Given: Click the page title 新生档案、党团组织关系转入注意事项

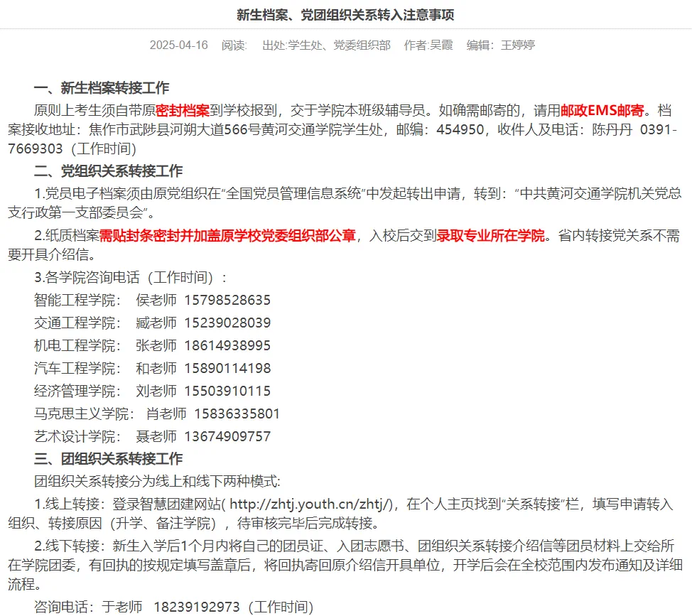Looking at the screenshot, I should pos(345,15).
